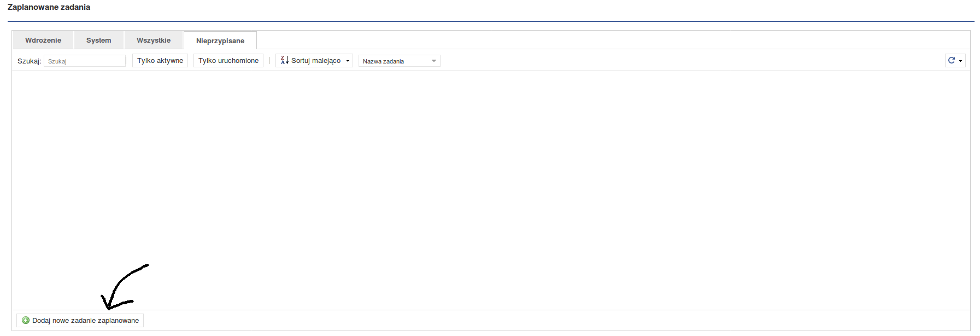This screenshot has height=336, width=980.
Task: Focus the Szukaj search field
Action: pos(85,61)
